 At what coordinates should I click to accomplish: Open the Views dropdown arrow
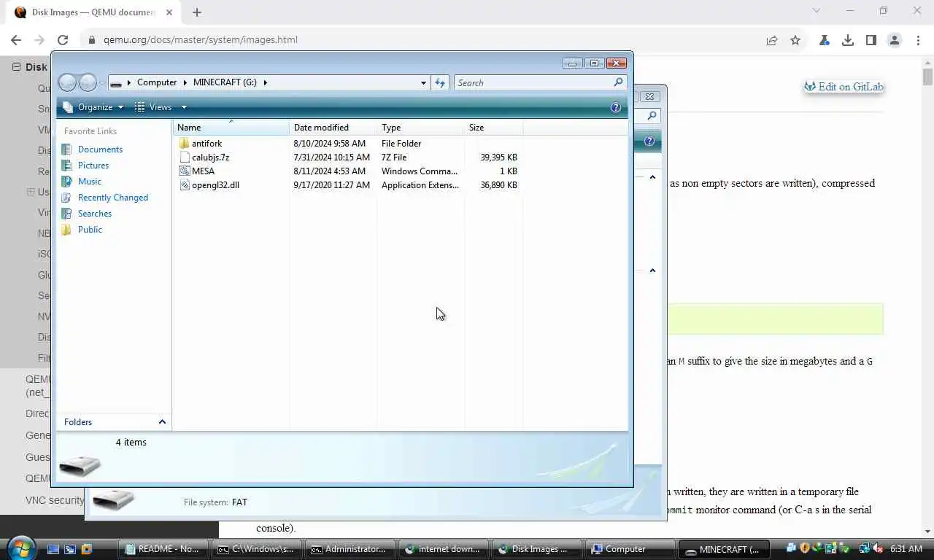(184, 107)
